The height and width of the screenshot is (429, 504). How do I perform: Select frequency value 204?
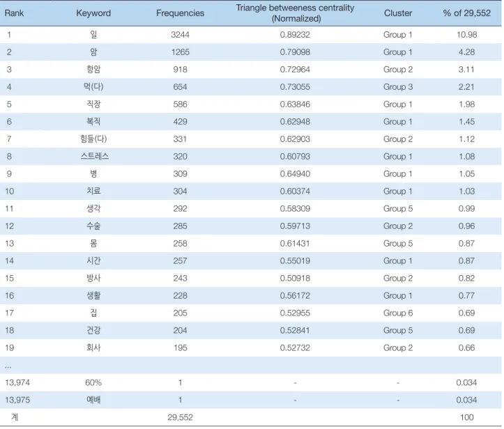[180, 330]
